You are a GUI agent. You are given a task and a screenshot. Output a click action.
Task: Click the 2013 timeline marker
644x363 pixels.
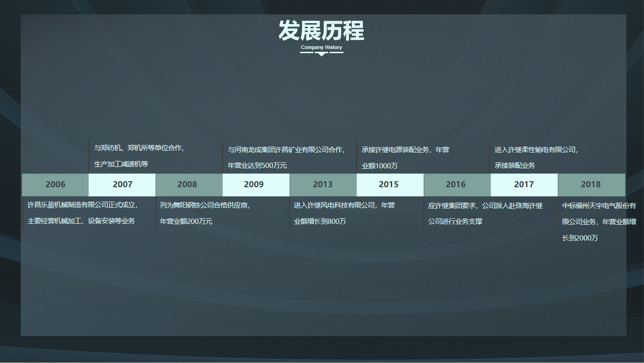tap(323, 185)
